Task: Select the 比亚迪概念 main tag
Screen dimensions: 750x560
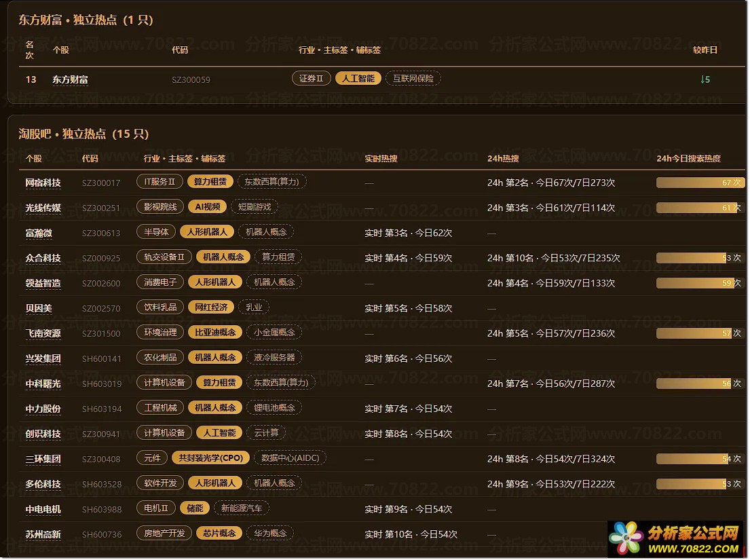Action: 215,333
